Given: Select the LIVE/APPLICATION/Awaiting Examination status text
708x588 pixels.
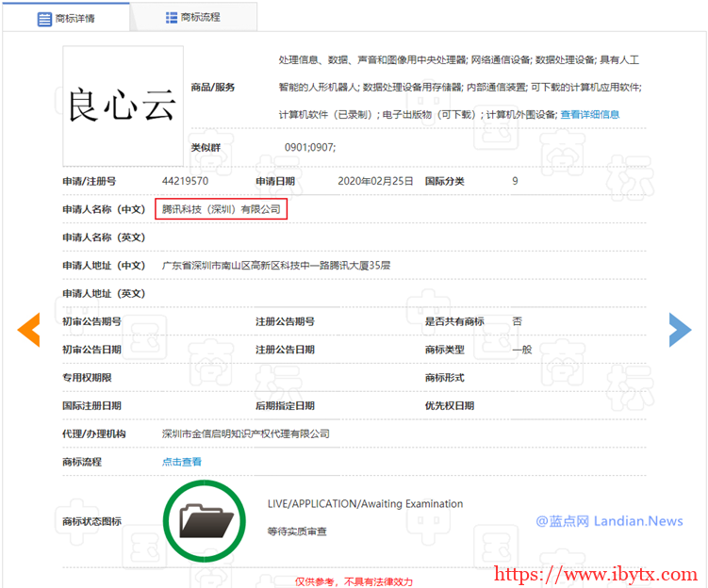Looking at the screenshot, I should click(365, 503).
